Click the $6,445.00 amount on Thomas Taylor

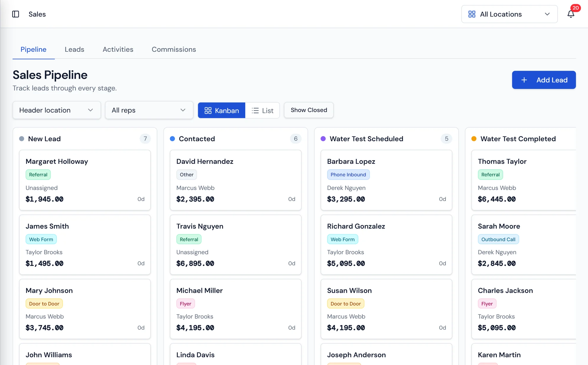point(497,199)
